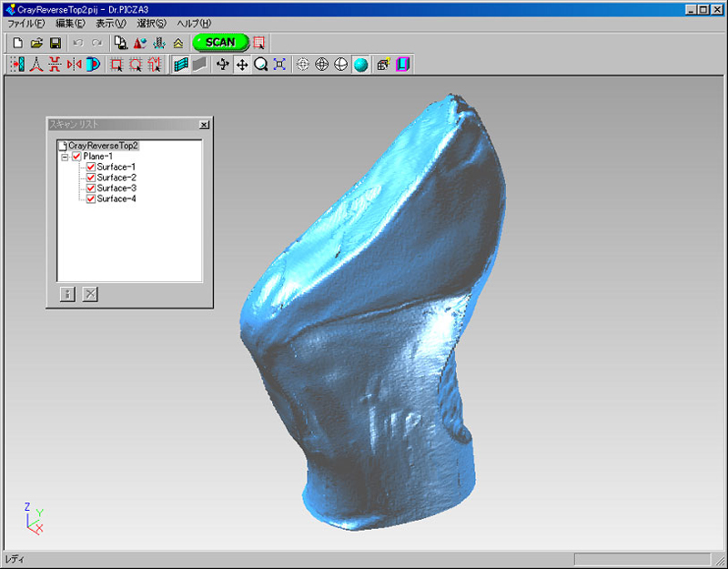Click the fit-to-window icon
728x569 pixels.
coord(279,65)
